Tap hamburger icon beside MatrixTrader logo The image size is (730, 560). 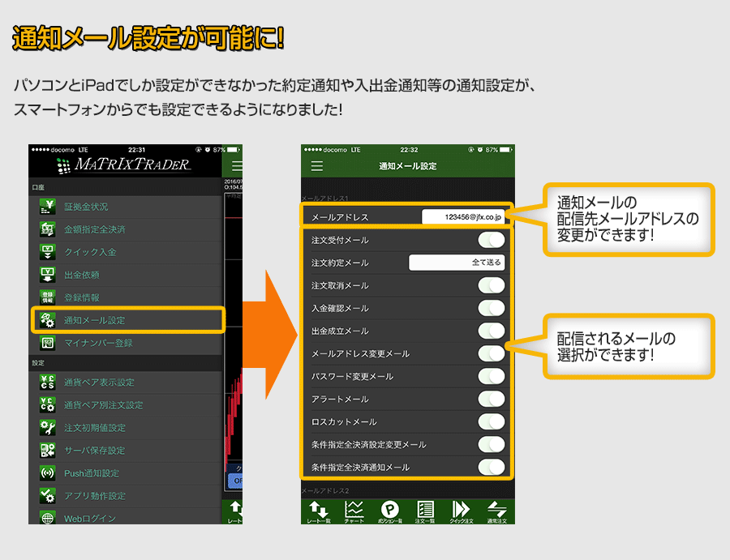pos(237,166)
